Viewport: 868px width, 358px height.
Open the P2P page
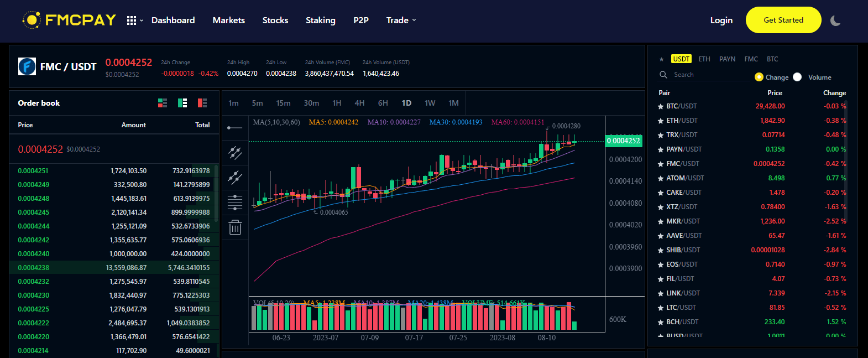click(x=361, y=20)
